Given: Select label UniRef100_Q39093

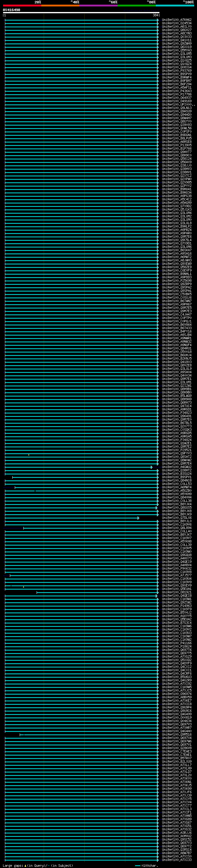Looking at the screenshot, I should pyautogui.click(x=176, y=125).
